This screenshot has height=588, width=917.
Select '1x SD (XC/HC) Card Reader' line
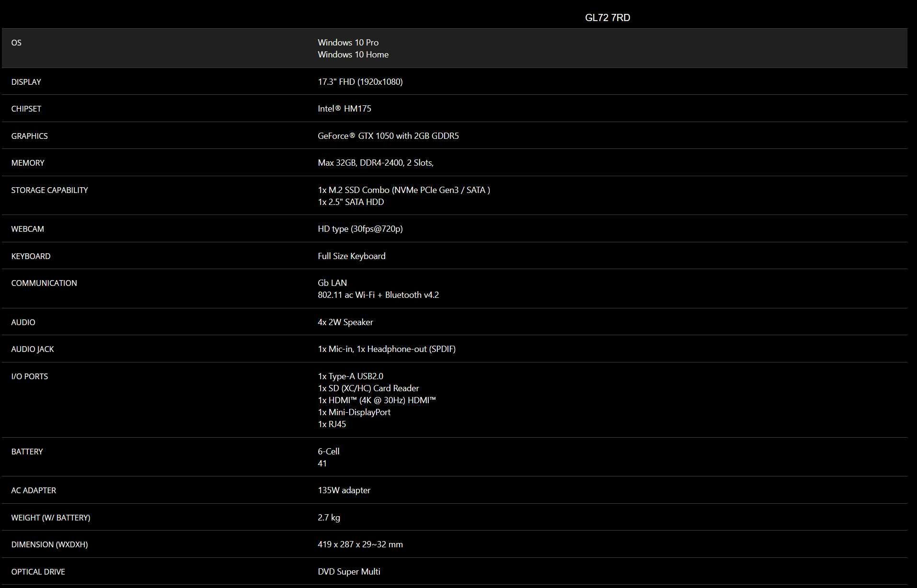tap(368, 388)
